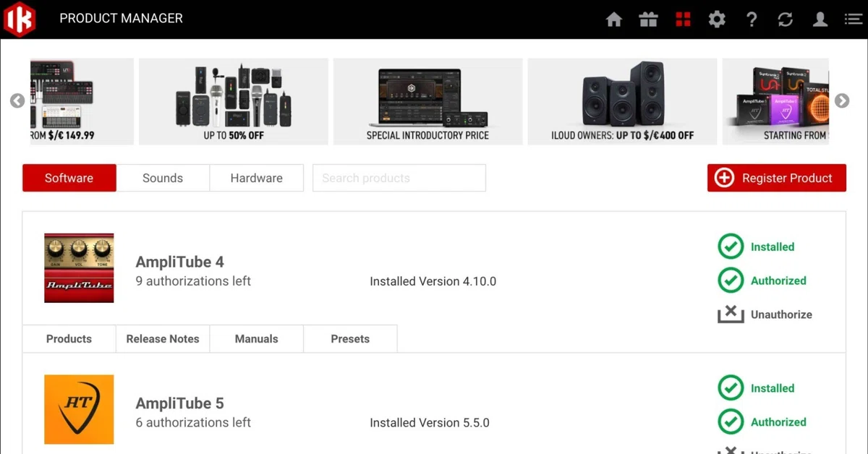
Task: Open the UP TO 50% OFF banner
Action: click(x=234, y=101)
